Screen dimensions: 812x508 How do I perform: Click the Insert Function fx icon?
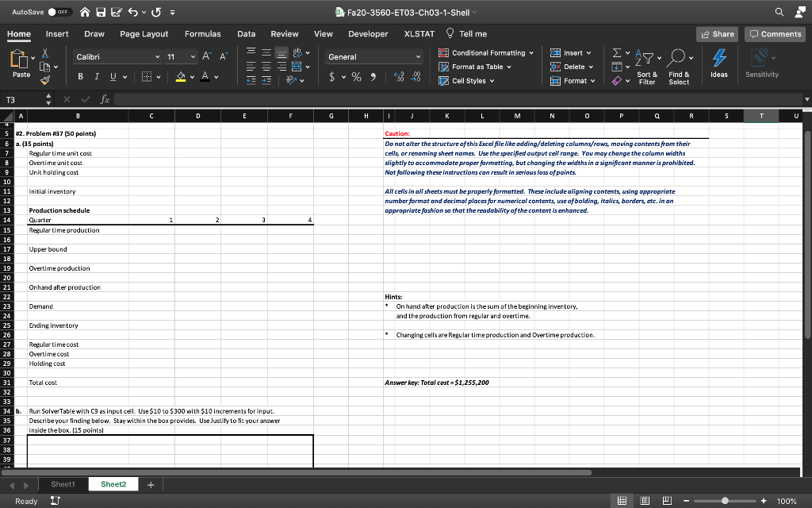106,101
